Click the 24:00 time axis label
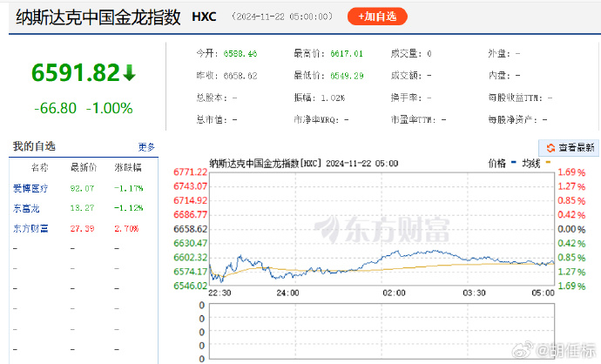 (x=287, y=293)
